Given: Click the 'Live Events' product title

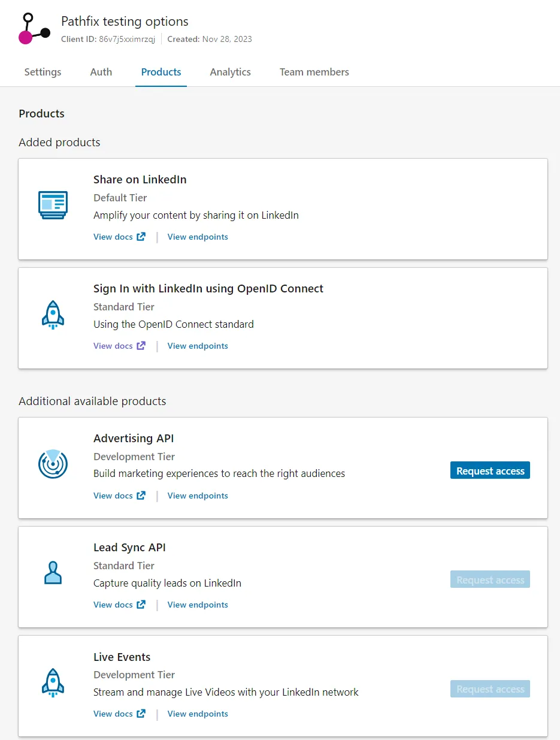Looking at the screenshot, I should [x=122, y=657].
